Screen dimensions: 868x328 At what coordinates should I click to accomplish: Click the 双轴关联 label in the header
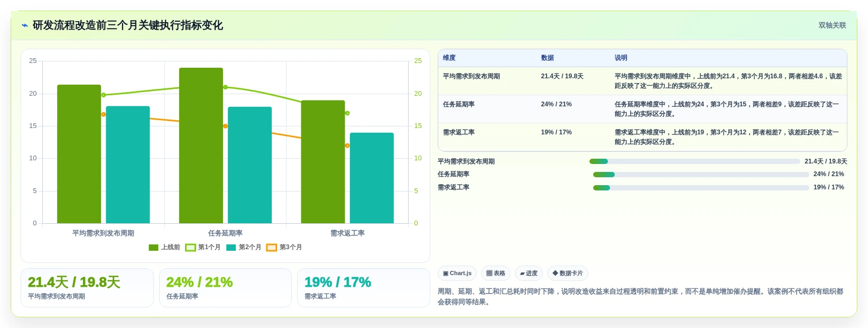(832, 25)
